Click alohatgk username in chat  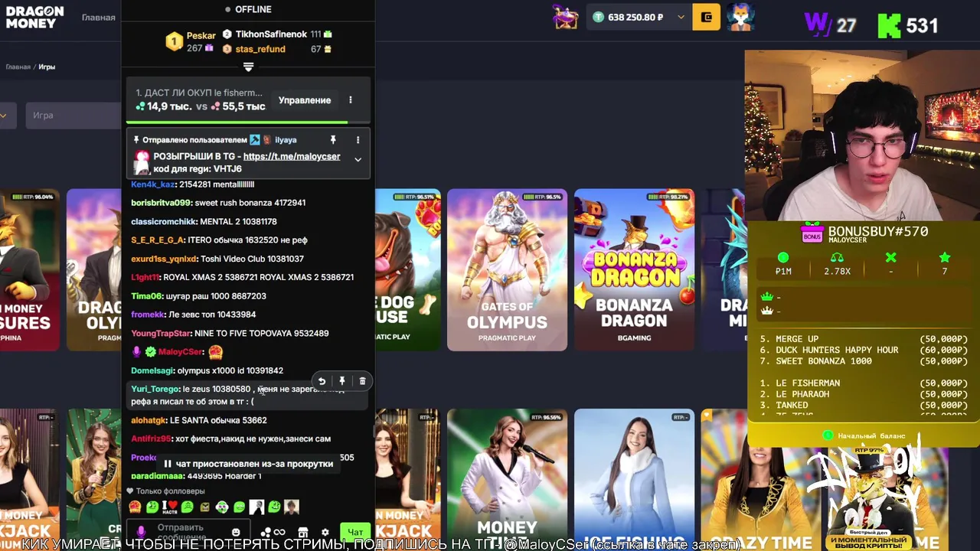[149, 420]
